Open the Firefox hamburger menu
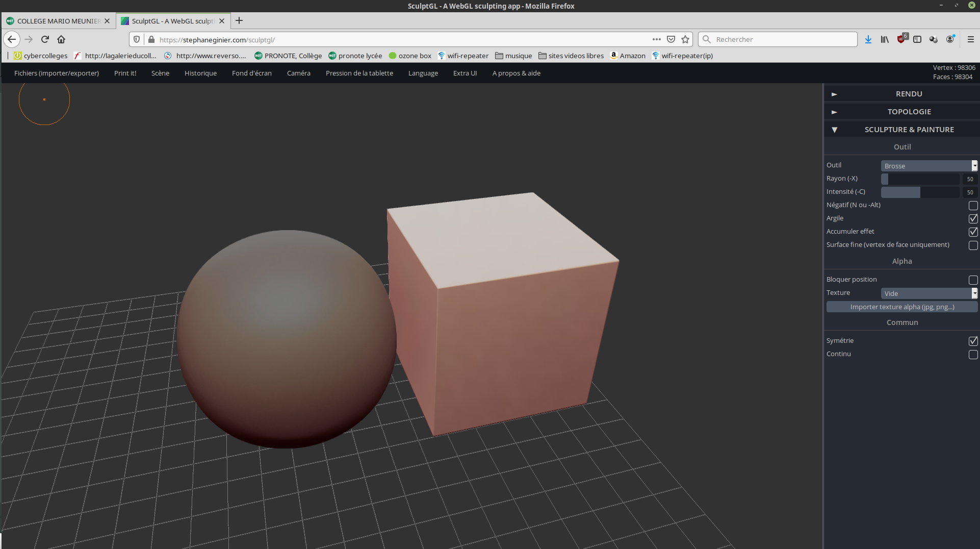 [x=971, y=39]
